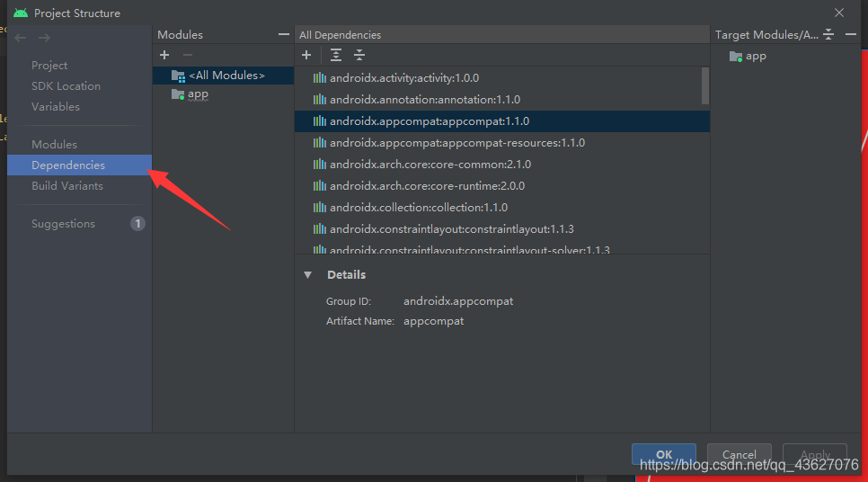The width and height of the screenshot is (868, 482).
Task: Click the app module folder icon in Modules
Action: tap(178, 94)
